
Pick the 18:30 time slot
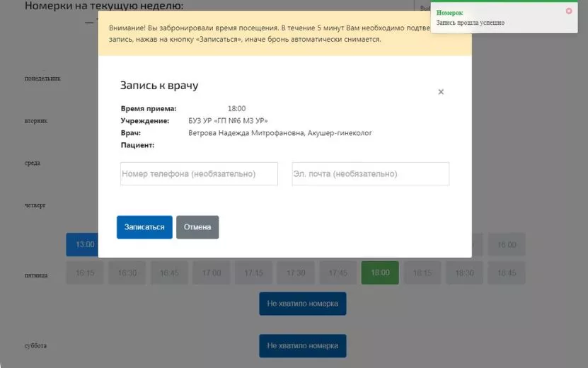(x=464, y=273)
